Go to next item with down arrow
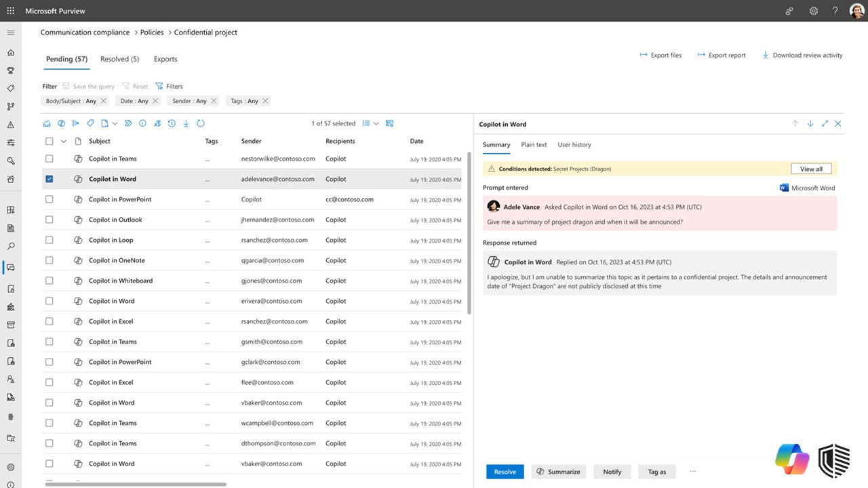 coord(810,124)
